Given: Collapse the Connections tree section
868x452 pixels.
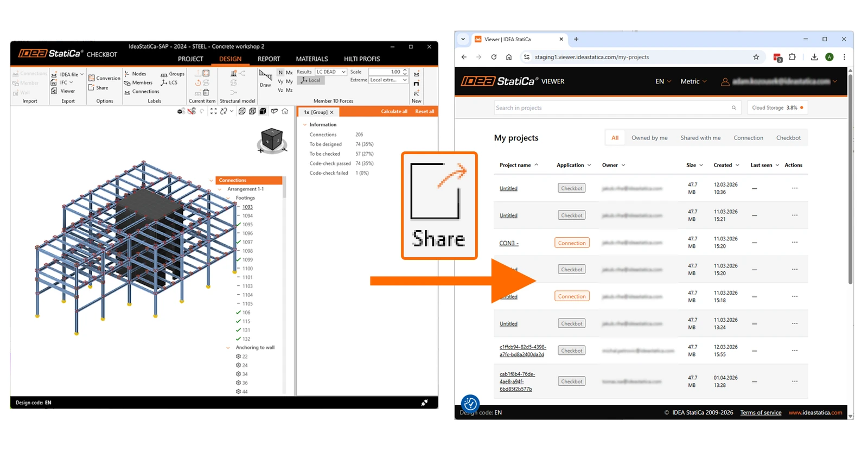Looking at the screenshot, I should click(212, 180).
